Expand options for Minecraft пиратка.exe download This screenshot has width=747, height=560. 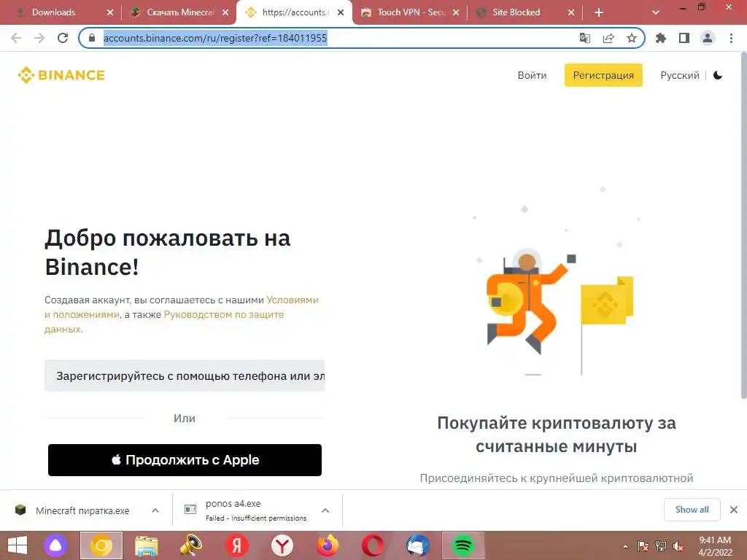click(155, 510)
